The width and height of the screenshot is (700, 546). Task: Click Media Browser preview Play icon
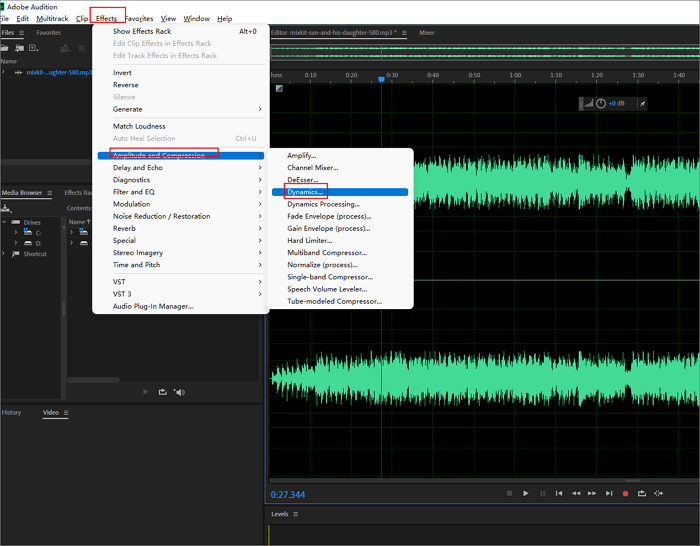(146, 392)
